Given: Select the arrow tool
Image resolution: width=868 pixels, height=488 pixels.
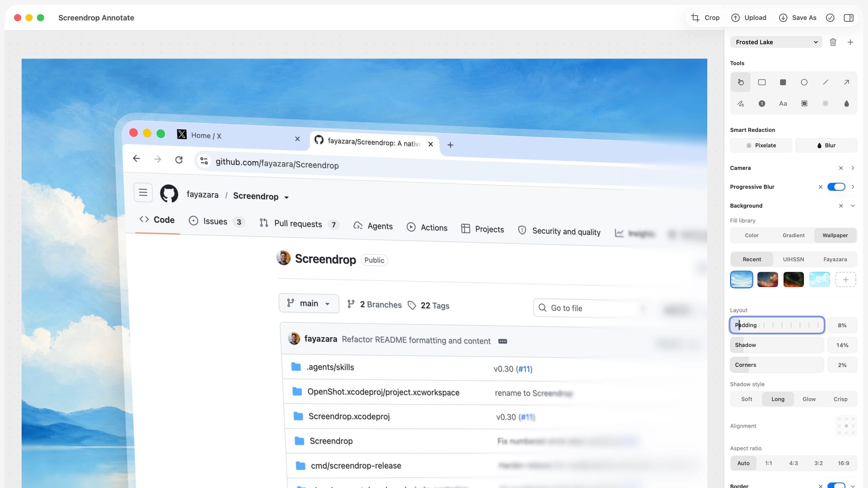Looking at the screenshot, I should pos(846,82).
